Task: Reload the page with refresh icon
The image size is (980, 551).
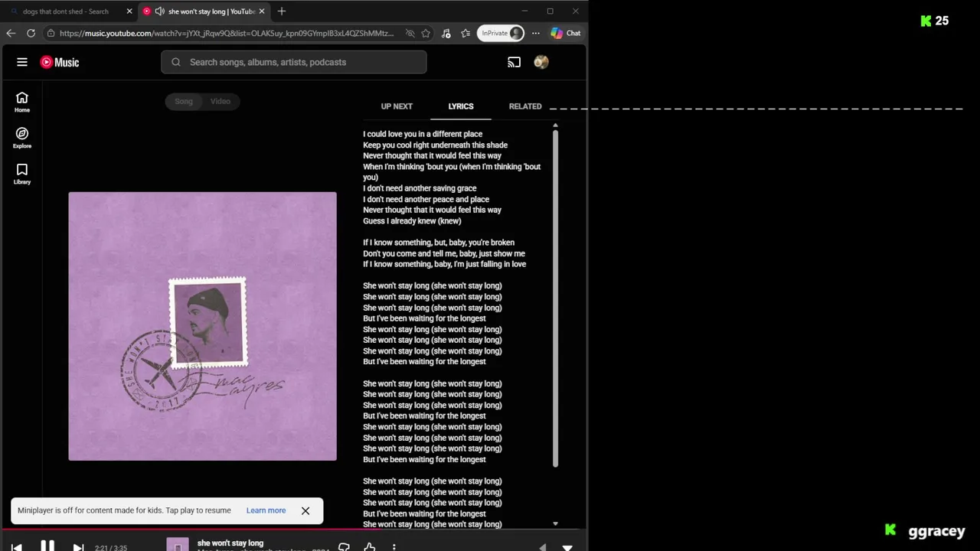Action: pyautogui.click(x=31, y=33)
